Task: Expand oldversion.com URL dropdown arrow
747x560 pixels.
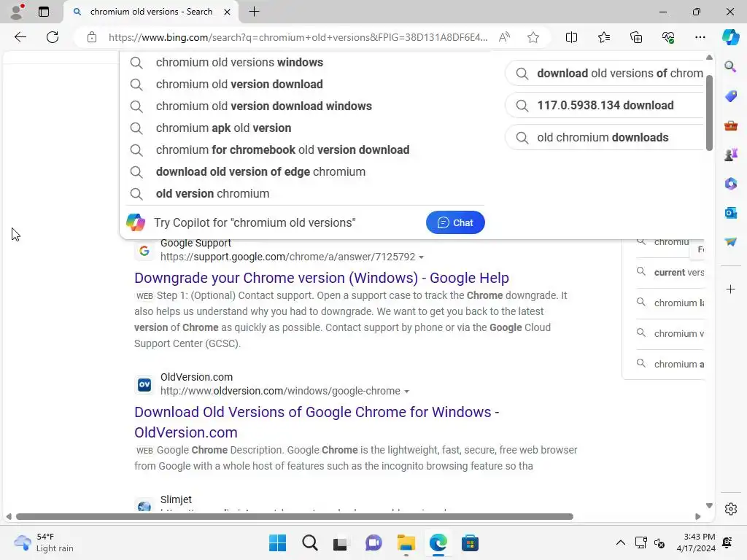Action: (x=406, y=392)
